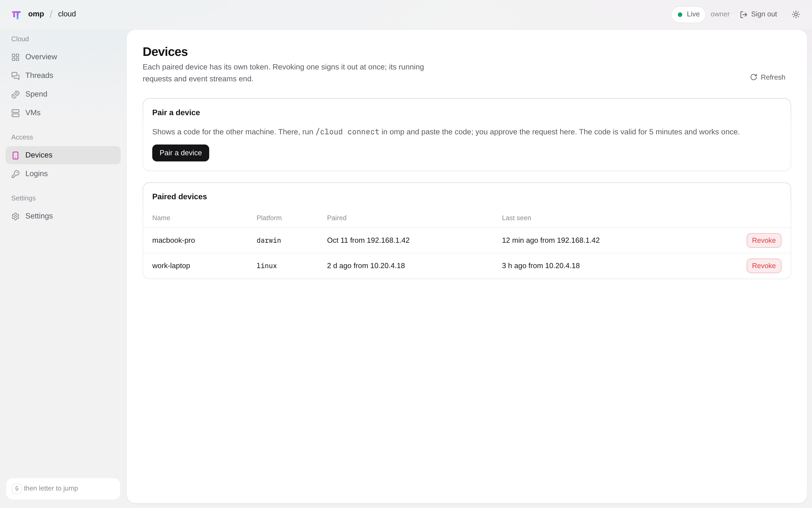
Task: Click the Settings gear icon
Action: click(x=16, y=216)
